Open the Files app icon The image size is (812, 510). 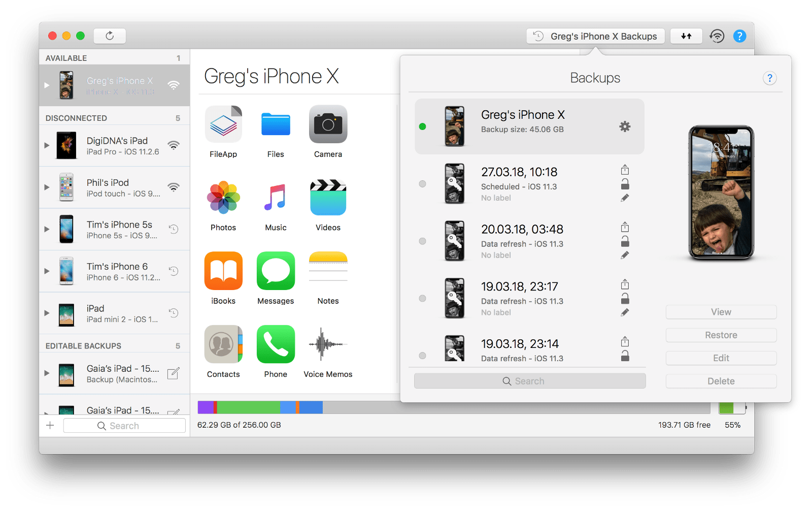click(x=276, y=124)
